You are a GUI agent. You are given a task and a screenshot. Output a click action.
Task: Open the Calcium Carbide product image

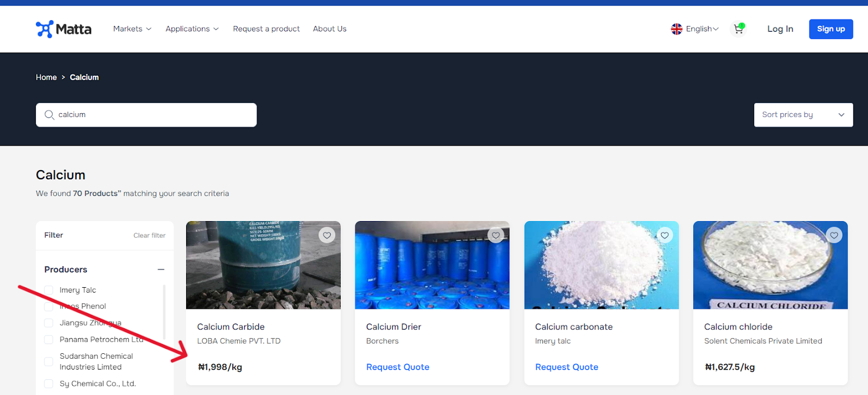click(263, 265)
